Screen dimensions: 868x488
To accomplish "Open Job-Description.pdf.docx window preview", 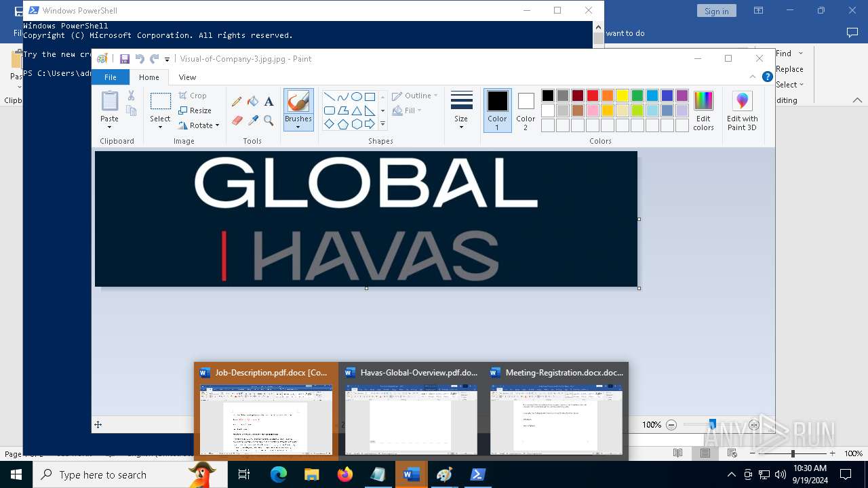I will coord(266,411).
